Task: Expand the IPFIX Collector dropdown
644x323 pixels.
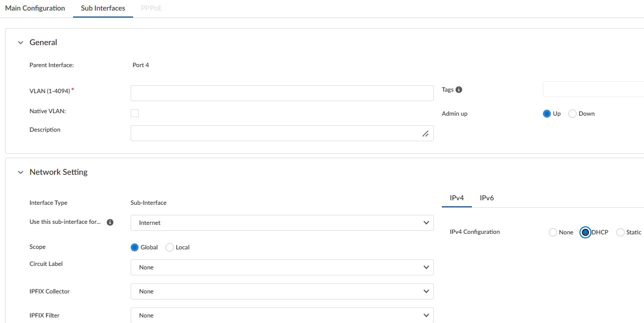Action: 282,291
